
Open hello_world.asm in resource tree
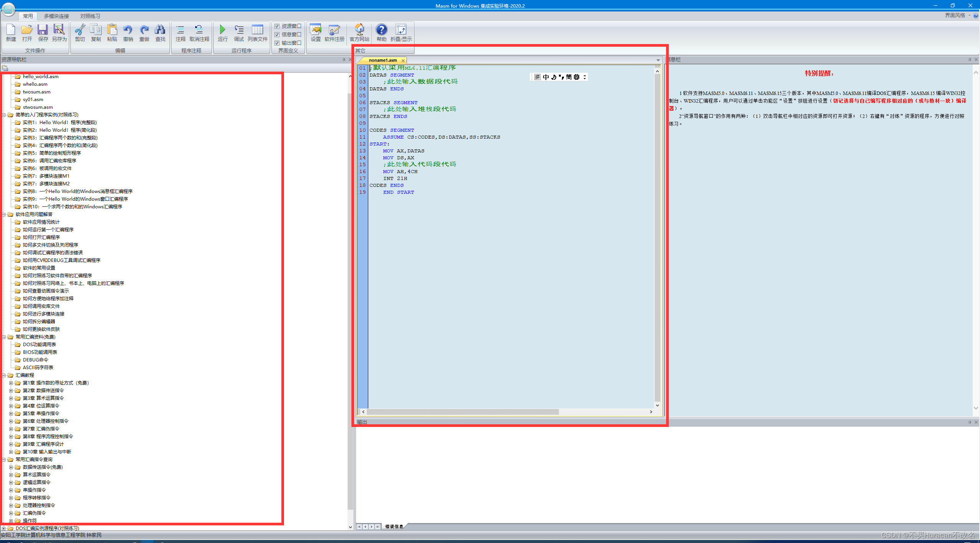(41, 77)
